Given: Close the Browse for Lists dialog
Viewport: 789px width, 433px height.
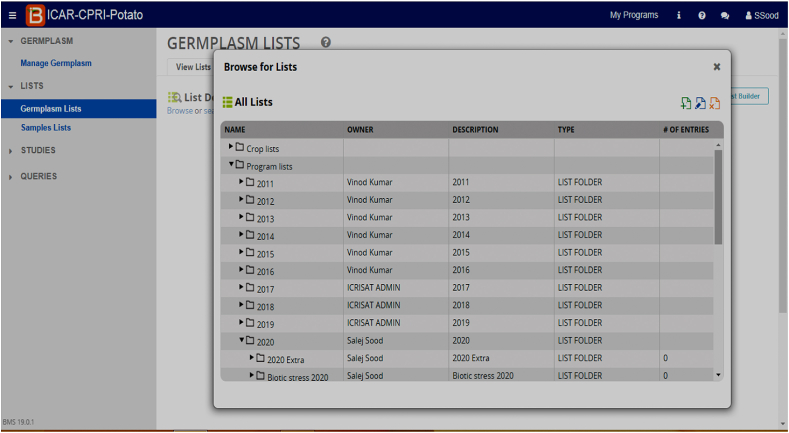Looking at the screenshot, I should pyautogui.click(x=716, y=67).
